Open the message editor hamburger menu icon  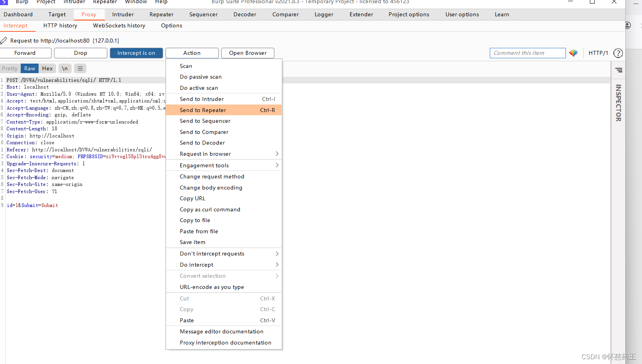point(80,68)
